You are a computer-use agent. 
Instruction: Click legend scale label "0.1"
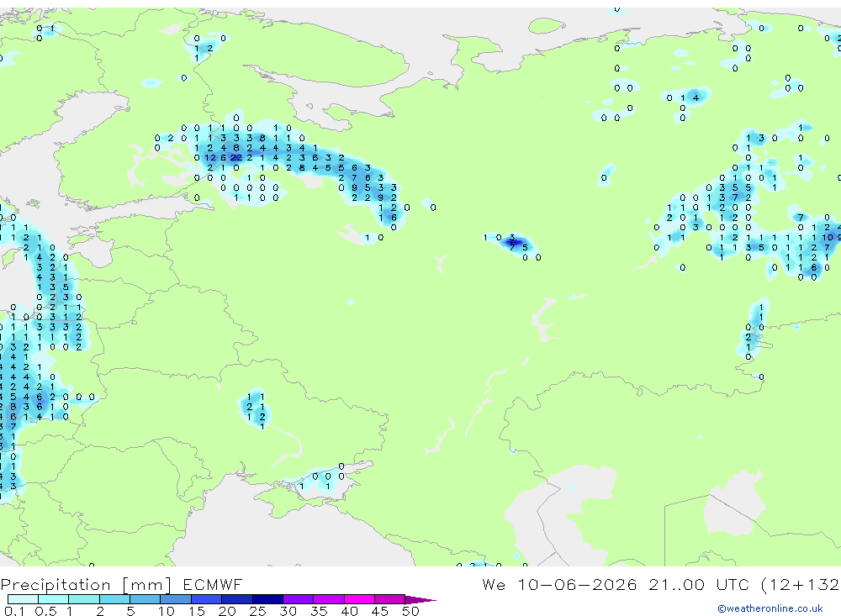click(x=14, y=611)
